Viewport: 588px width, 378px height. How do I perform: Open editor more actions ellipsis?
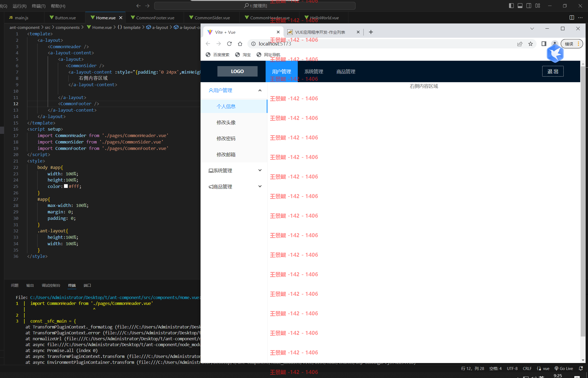tap(580, 18)
